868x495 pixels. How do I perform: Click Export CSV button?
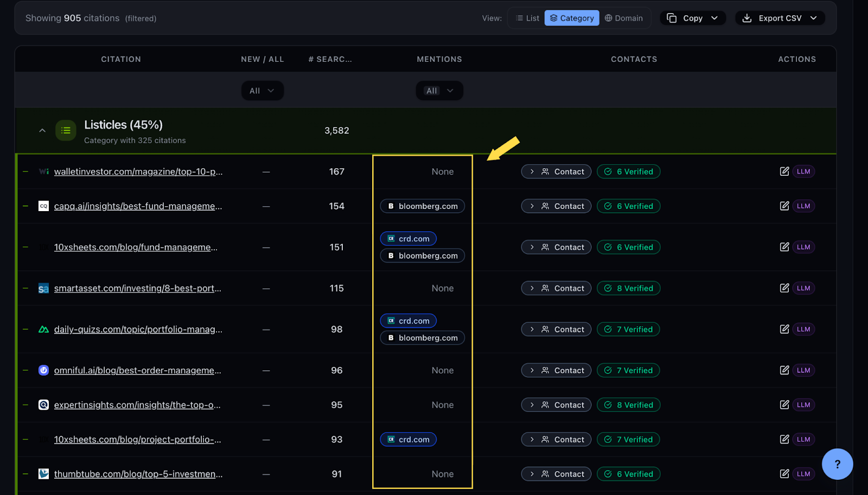(780, 18)
